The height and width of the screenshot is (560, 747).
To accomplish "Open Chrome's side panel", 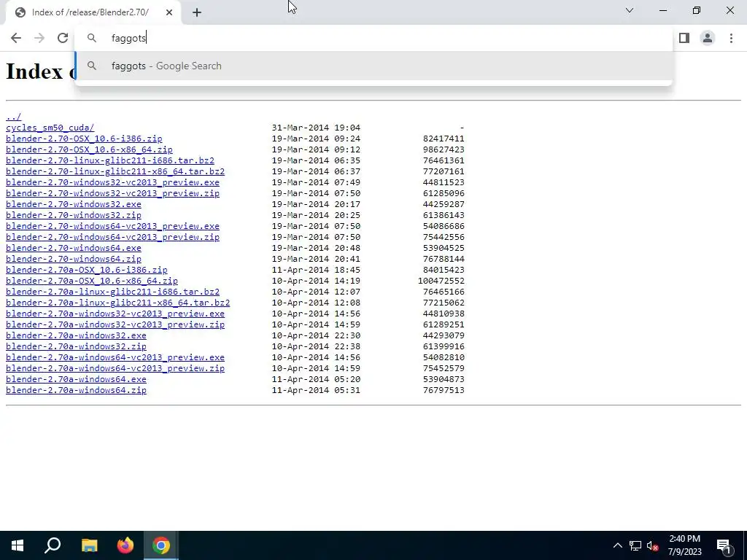I will pyautogui.click(x=684, y=38).
